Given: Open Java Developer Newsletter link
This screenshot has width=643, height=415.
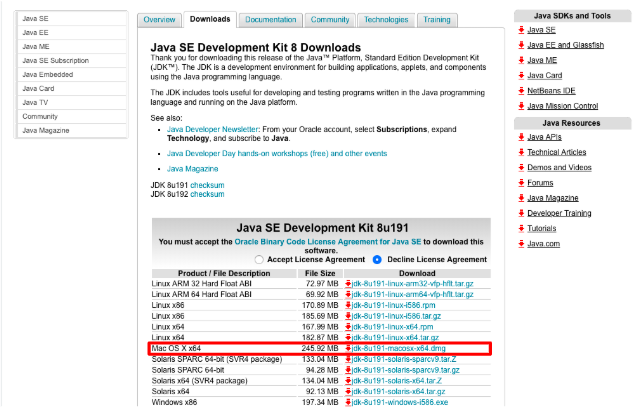Looking at the screenshot, I should 212,129.
